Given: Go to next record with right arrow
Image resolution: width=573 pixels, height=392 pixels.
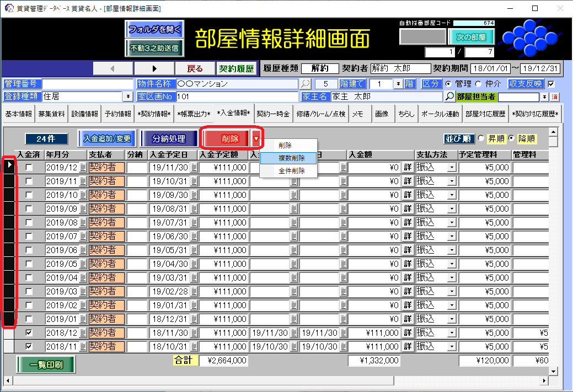Looking at the screenshot, I should click(154, 68).
